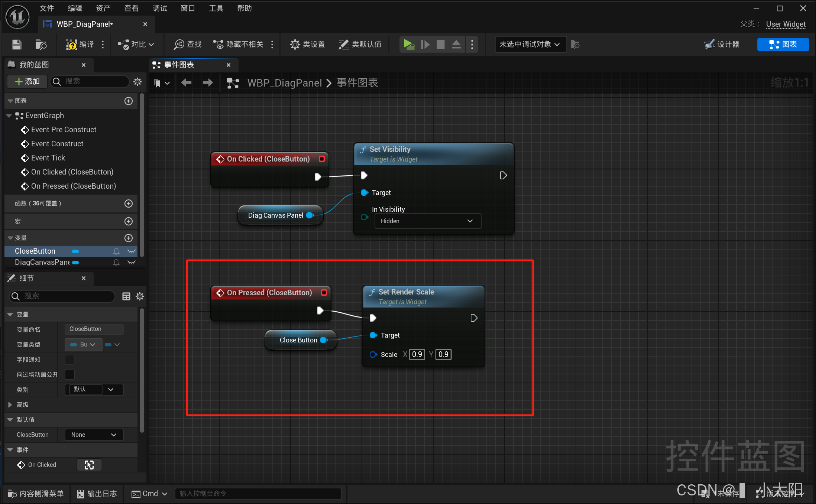Collapse the 变量 section in My Blueprint
This screenshot has width=816, height=504.
(x=10, y=238)
